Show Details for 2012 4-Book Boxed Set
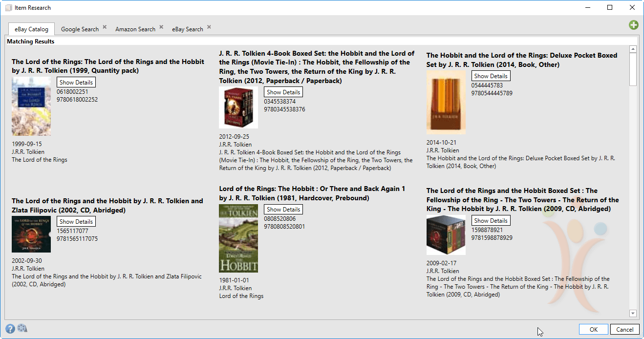 coord(283,92)
